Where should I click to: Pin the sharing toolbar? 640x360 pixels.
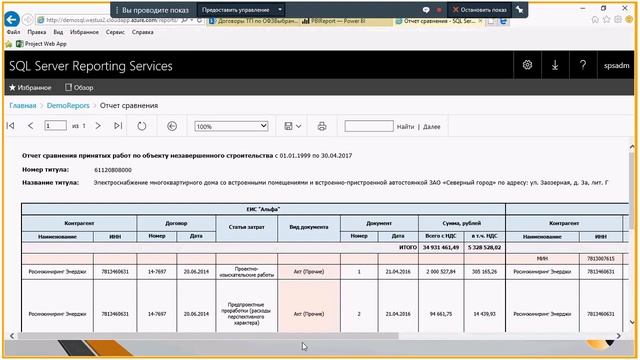[519, 10]
